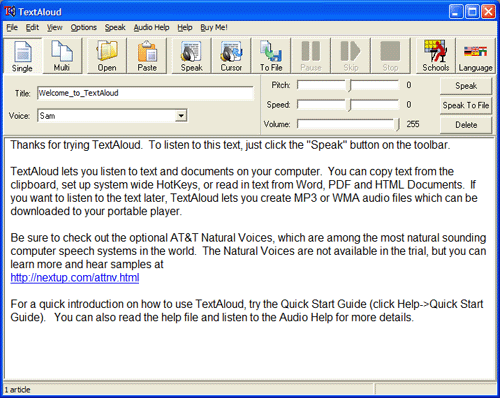The width and height of the screenshot is (500, 398).
Task: Open the Buy Me! menu
Action: pyautogui.click(x=214, y=27)
